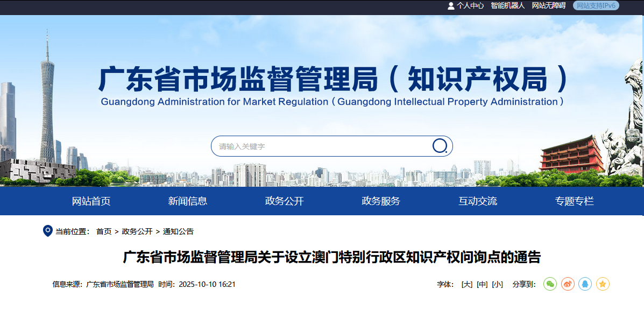The image size is (644, 310).
Task: Click the person icon beside 个人中心
Action: tap(451, 5)
